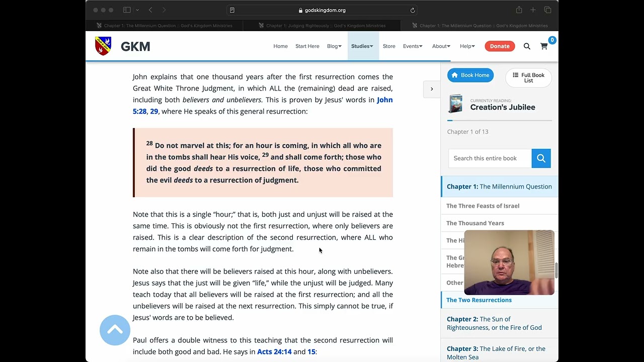
Task: Jump to The Two Resurrections section
Action: [479, 300]
